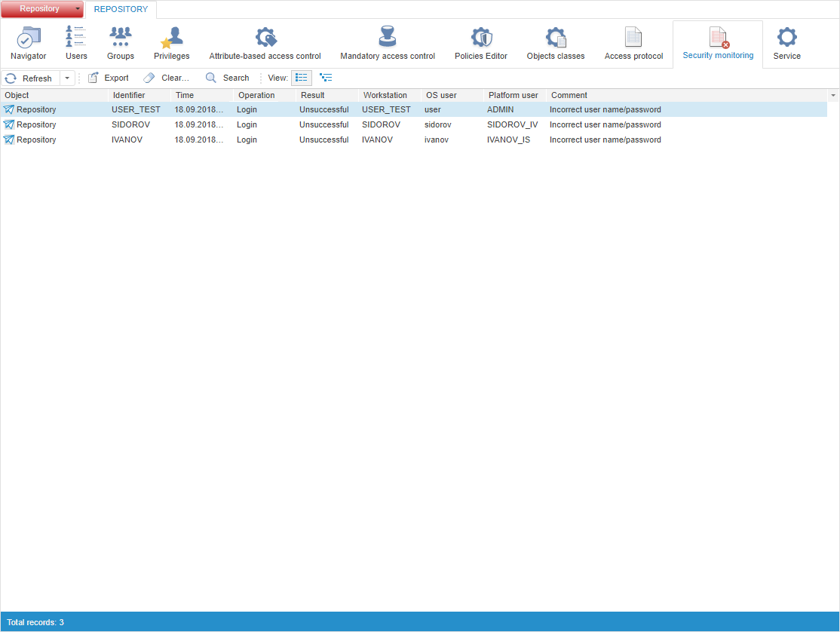
Task: Select the REPOSITORY ribbon tab
Action: click(121, 9)
